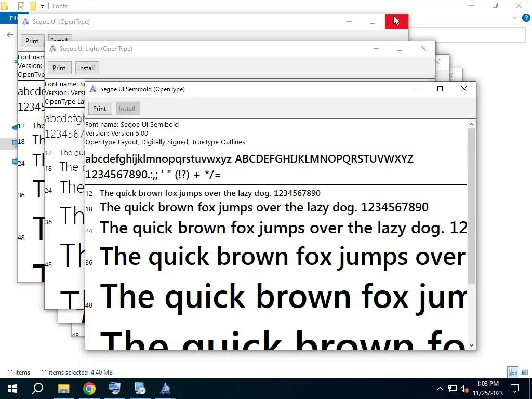
Task: Open quick access toolbar dropdown arrow
Action: coord(42,6)
